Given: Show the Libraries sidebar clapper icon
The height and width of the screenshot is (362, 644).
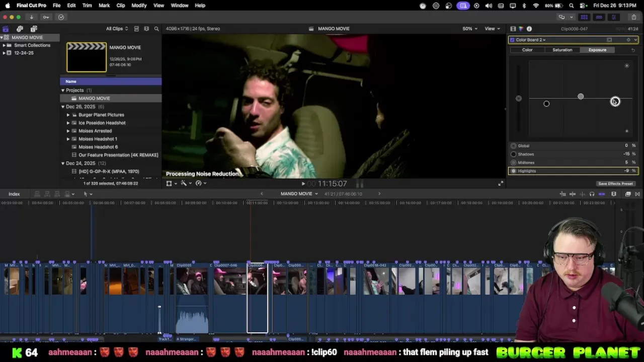Looking at the screenshot, I should (6, 29).
